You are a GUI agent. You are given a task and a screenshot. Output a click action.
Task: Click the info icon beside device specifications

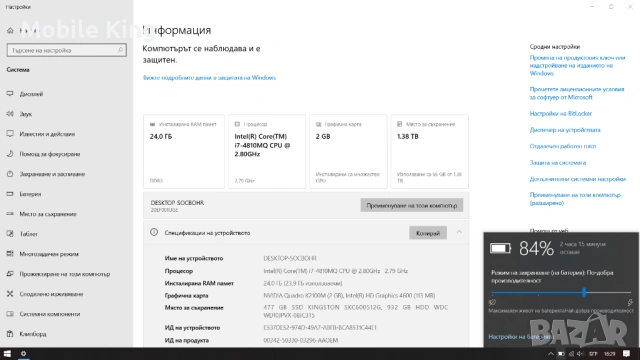click(154, 232)
